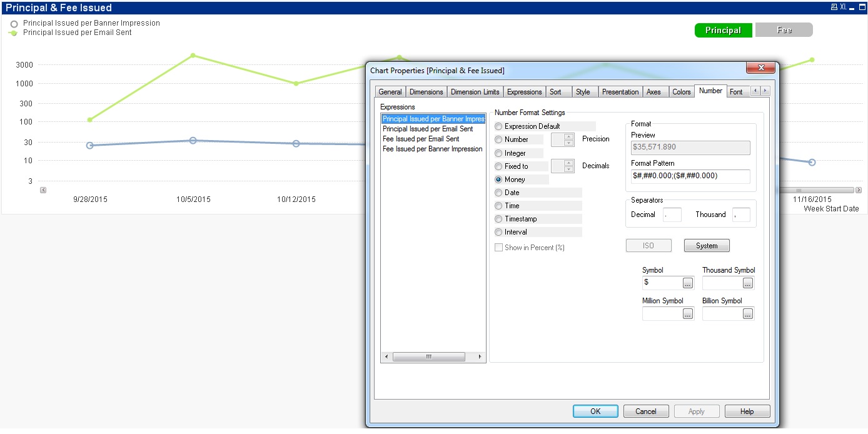Viewport: 868px width, 434px height.
Task: Click the Number tab
Action: coord(710,91)
